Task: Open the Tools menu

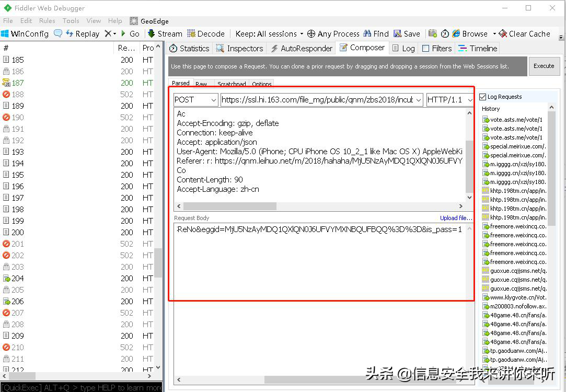Action: point(71,20)
